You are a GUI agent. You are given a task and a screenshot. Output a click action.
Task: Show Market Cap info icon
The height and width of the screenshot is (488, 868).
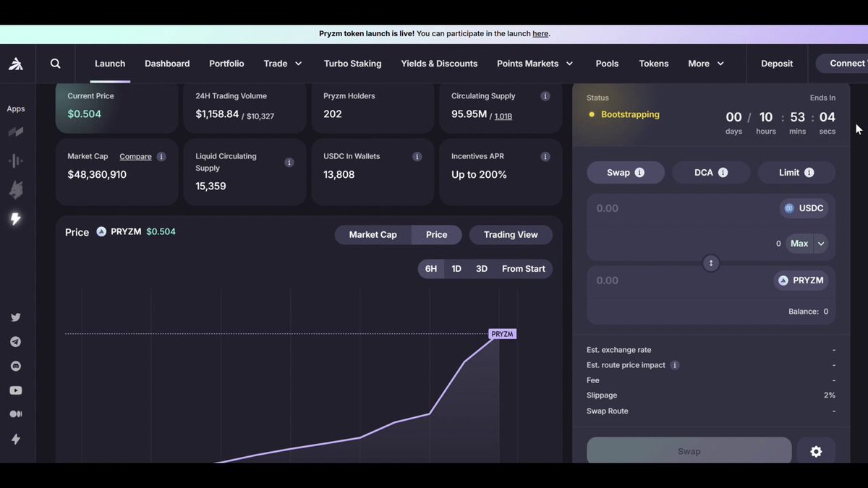161,156
